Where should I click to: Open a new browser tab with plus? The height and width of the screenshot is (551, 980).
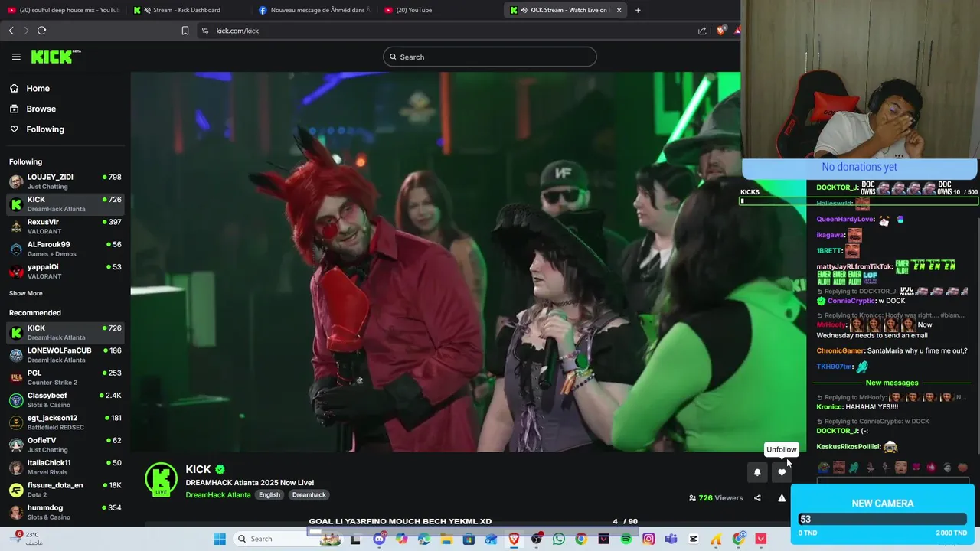tap(638, 10)
